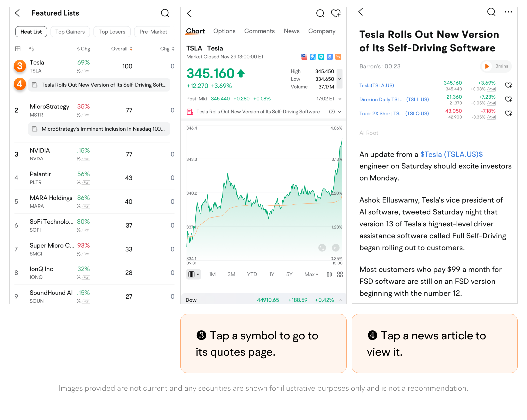Open Tesla self-driving news in heat list
This screenshot has width=527, height=420.
click(x=99, y=85)
